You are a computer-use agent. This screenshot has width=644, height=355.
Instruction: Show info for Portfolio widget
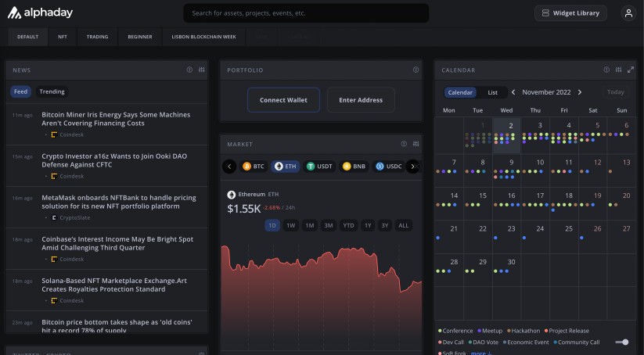coord(416,70)
